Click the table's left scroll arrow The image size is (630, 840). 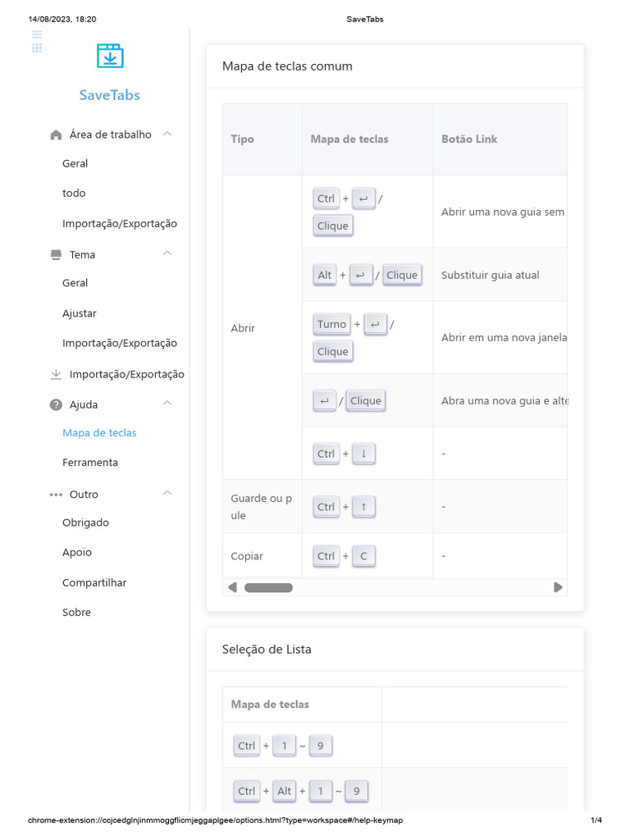click(x=232, y=587)
